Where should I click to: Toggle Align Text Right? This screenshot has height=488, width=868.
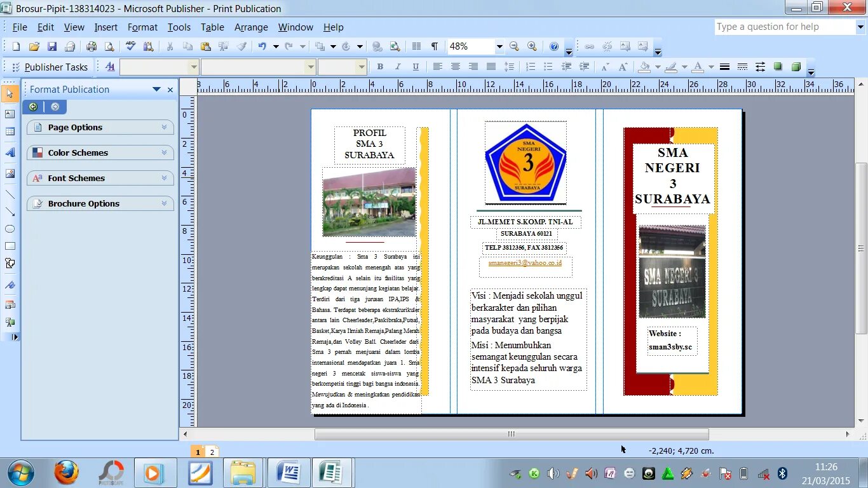[x=473, y=67]
